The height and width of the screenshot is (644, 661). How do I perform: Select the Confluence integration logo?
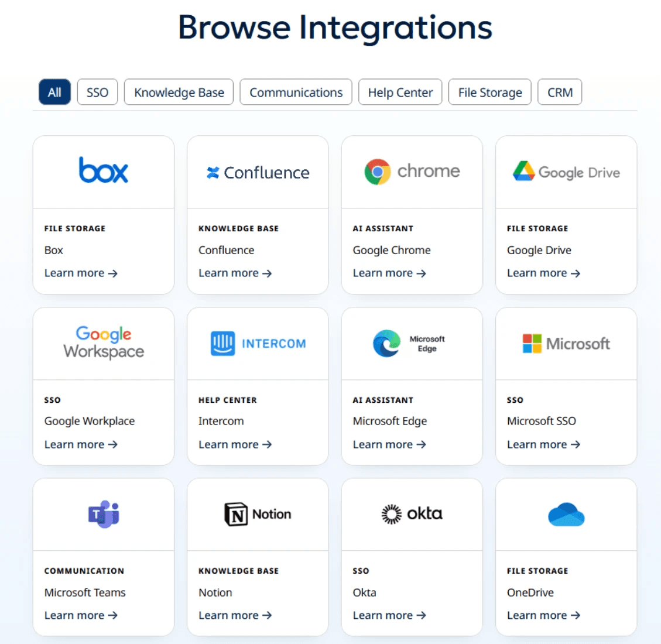click(x=258, y=172)
